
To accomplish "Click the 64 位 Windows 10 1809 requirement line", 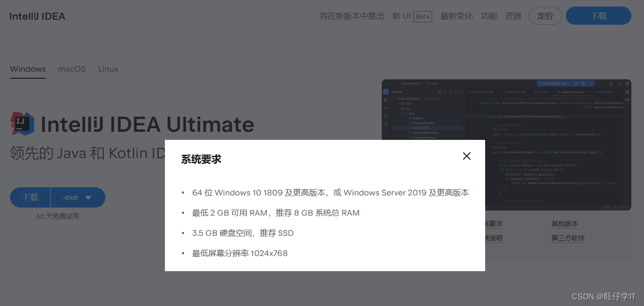I will pyautogui.click(x=330, y=192).
